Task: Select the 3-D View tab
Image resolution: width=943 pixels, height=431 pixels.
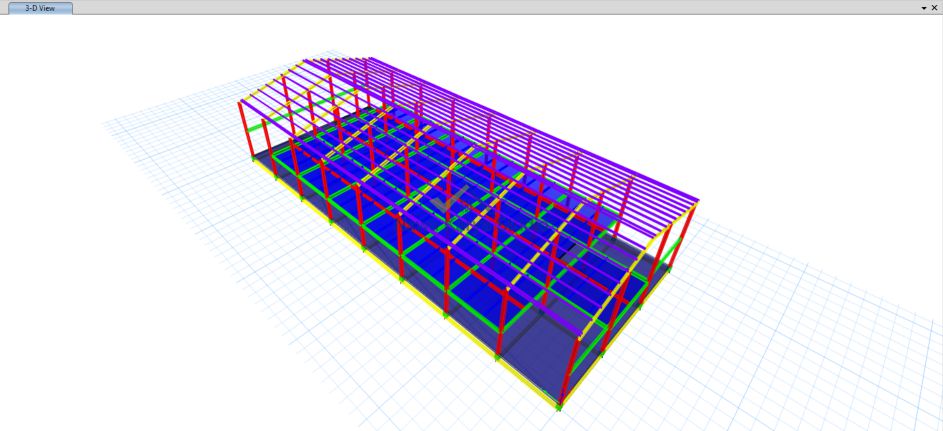Action: coord(40,7)
